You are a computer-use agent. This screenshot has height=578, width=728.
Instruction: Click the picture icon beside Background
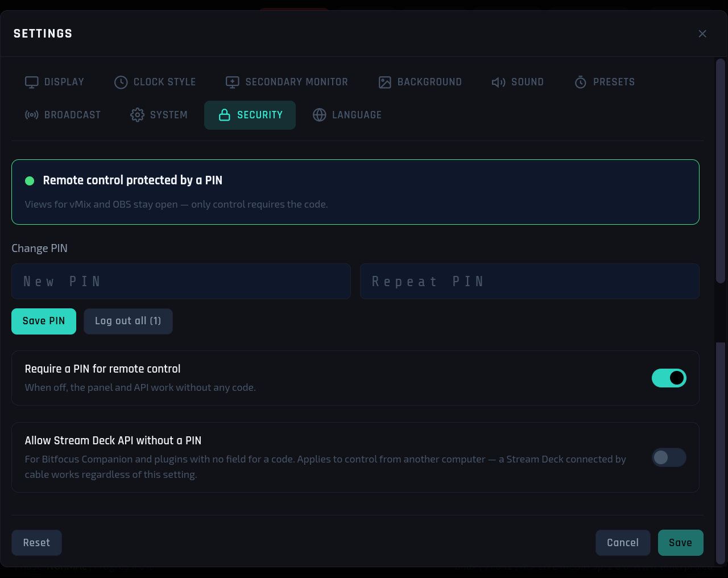click(385, 82)
